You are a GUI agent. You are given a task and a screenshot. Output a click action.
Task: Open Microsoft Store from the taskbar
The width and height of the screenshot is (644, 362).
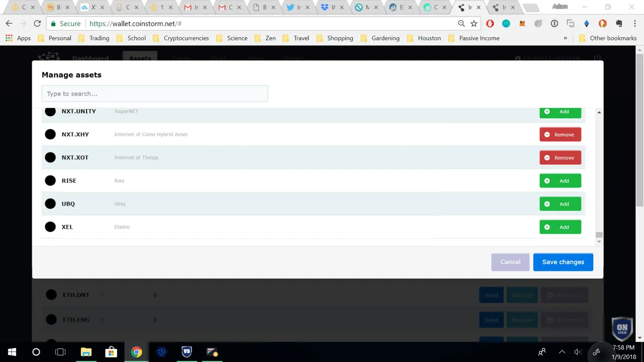pyautogui.click(x=111, y=352)
